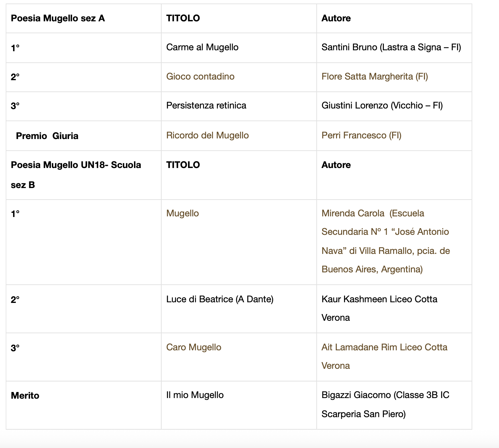Click the "Bigazzi Giacomo" author text
Screen dimensions: 499x448
[356, 395]
